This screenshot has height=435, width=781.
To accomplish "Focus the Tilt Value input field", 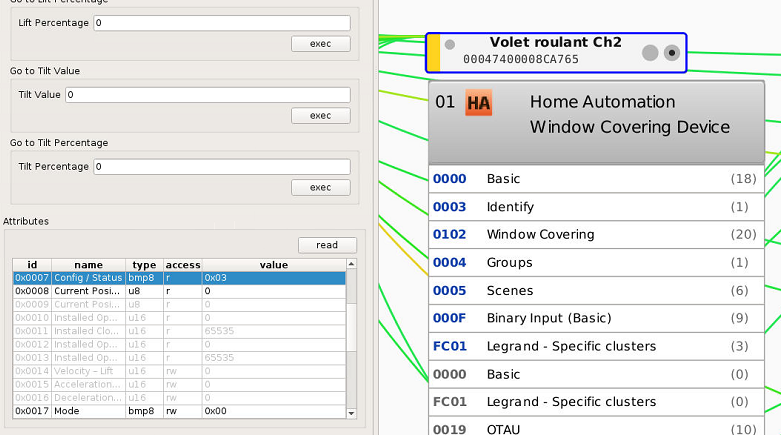I will tap(208, 95).
